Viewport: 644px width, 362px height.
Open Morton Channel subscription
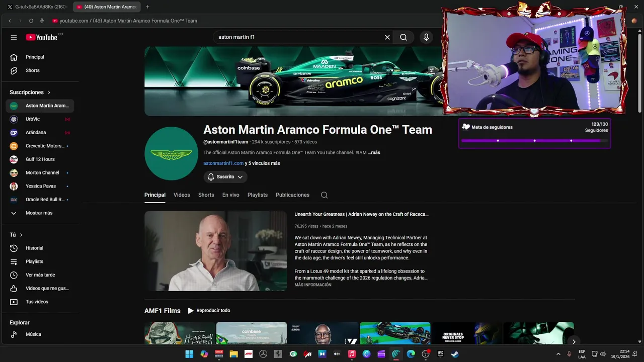pyautogui.click(x=40, y=172)
